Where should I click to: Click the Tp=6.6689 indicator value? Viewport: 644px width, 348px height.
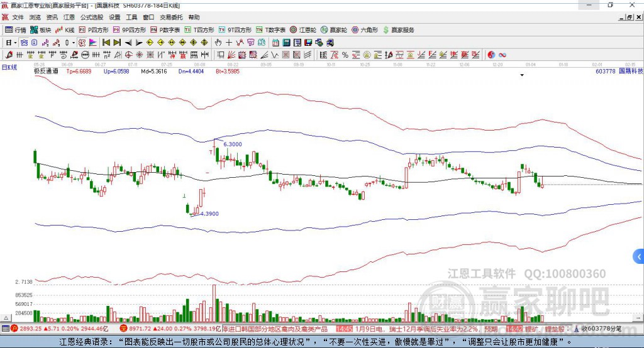(79, 71)
